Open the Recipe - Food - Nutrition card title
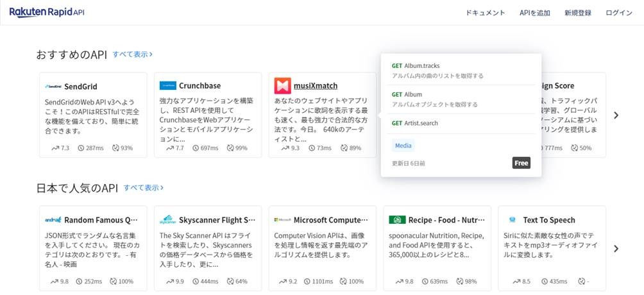The width and height of the screenshot is (644, 295). click(446, 220)
